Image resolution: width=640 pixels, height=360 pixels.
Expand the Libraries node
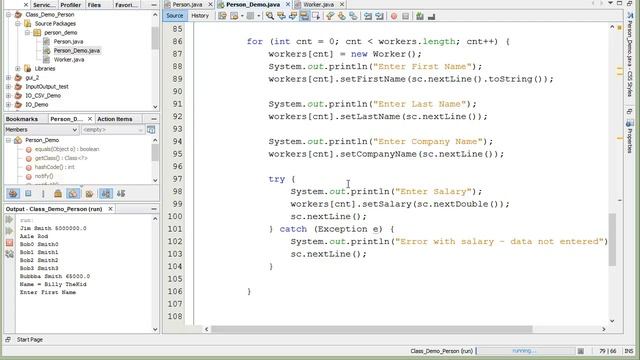pos(18,68)
